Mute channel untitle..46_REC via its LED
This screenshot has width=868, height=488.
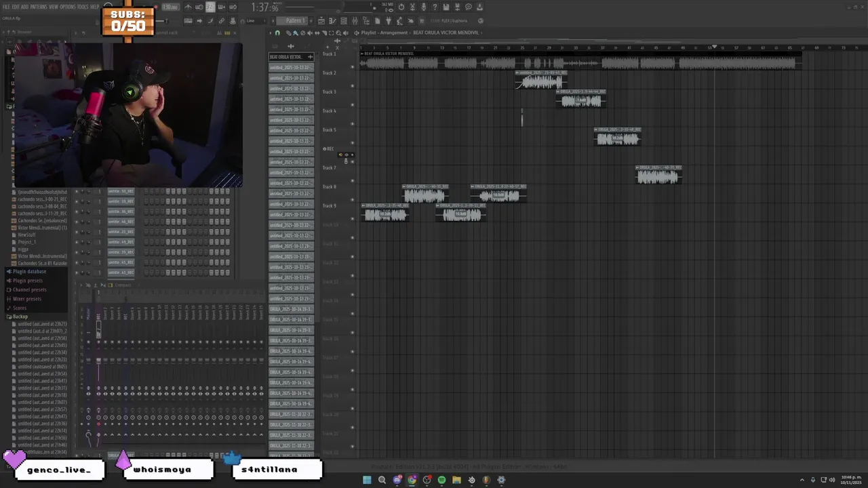pos(76,222)
